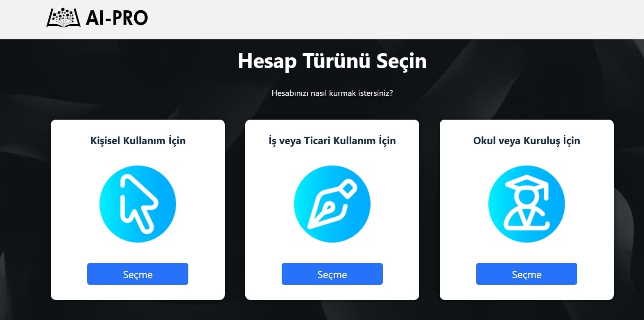
Task: Choose Seçme under Kişisel Kullanım İçin
Action: [138, 274]
